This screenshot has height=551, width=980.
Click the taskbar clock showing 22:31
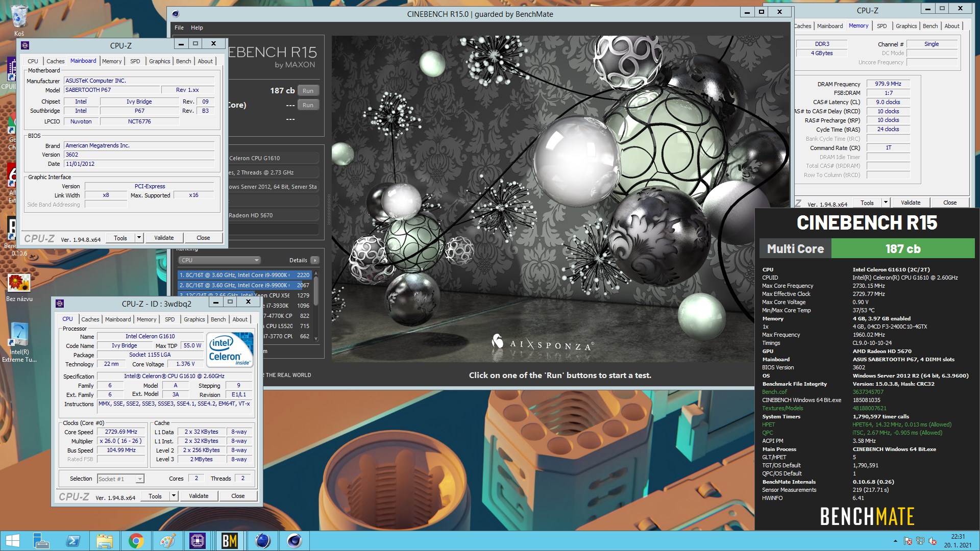click(958, 541)
